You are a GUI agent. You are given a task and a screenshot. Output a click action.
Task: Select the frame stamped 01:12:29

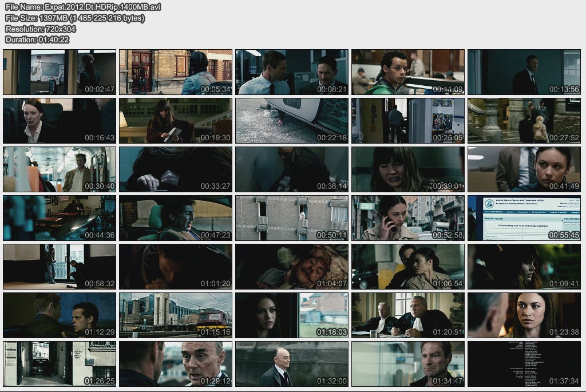tap(60, 315)
